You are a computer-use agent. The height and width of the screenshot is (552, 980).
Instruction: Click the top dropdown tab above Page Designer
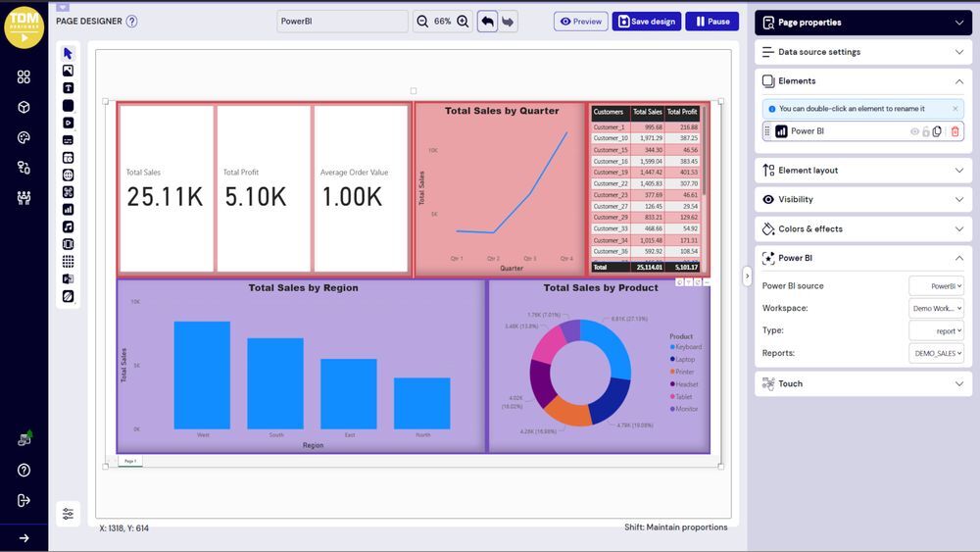pos(63,7)
